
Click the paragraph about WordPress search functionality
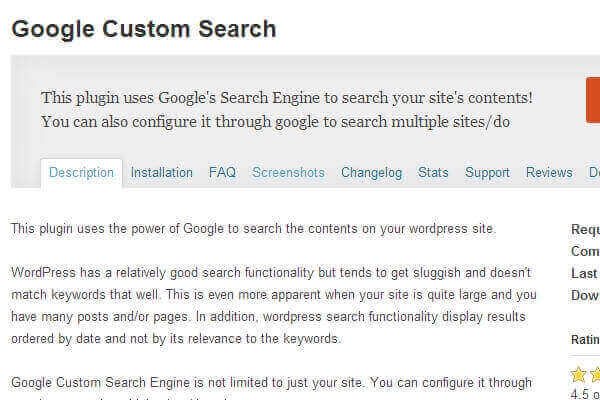275,305
